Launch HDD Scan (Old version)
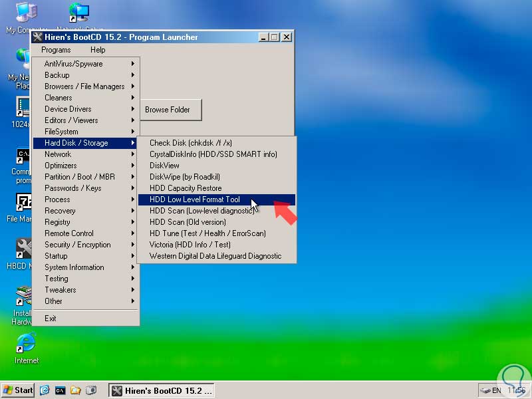 [x=217, y=222]
